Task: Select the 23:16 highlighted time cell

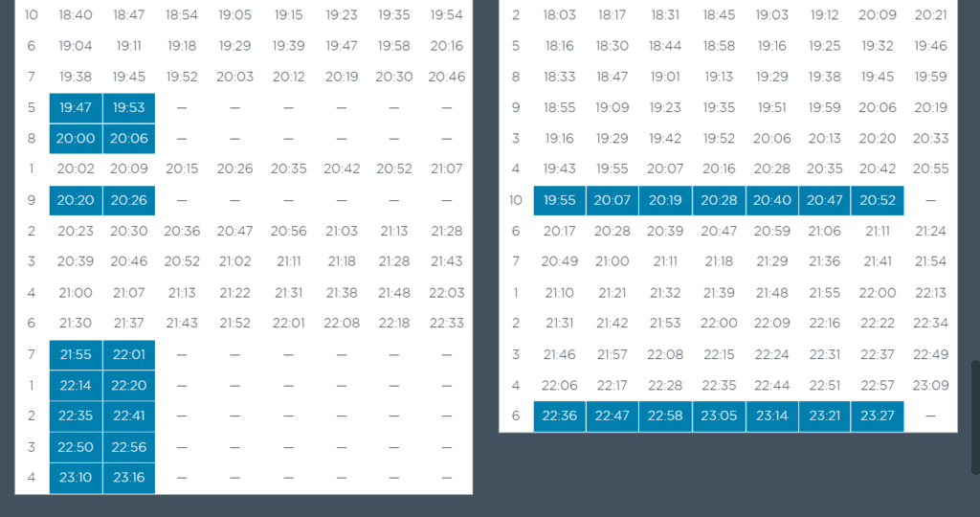Action: [129, 477]
